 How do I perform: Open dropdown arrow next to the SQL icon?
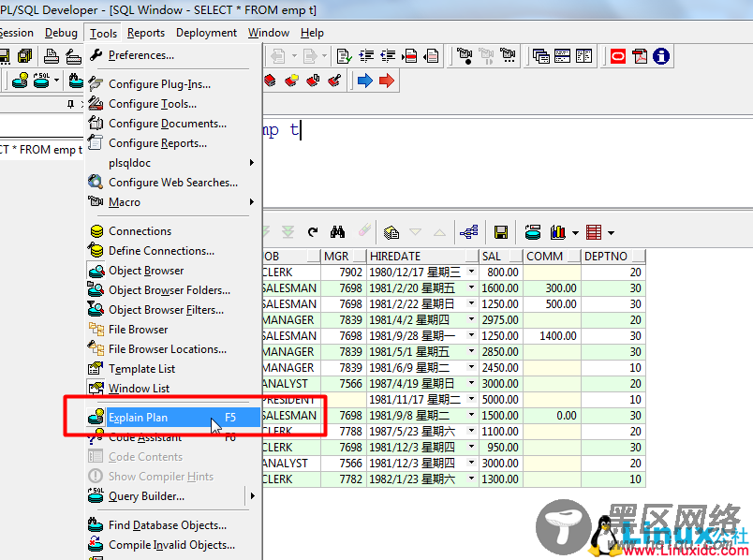tap(57, 81)
